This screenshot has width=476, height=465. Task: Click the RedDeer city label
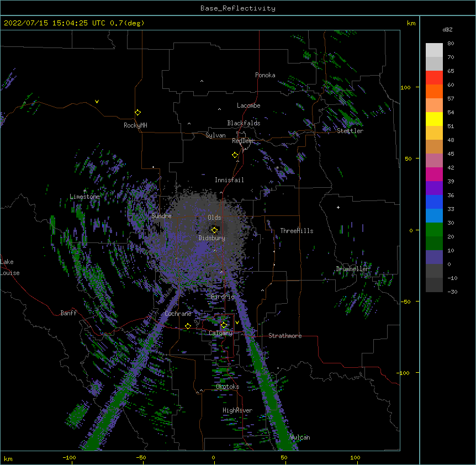[x=243, y=141]
